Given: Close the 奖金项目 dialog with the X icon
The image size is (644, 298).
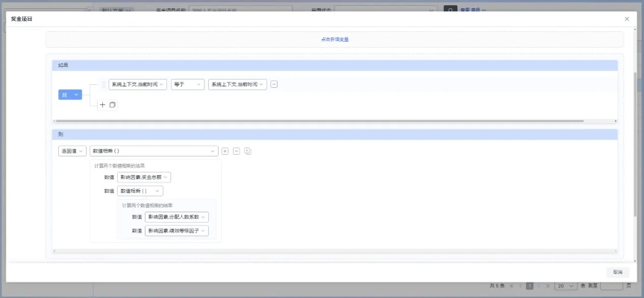Looking at the screenshot, I should pyautogui.click(x=627, y=19).
